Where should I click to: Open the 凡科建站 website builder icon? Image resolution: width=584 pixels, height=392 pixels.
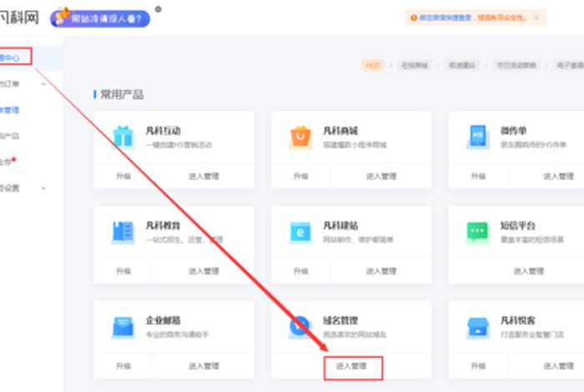300,233
